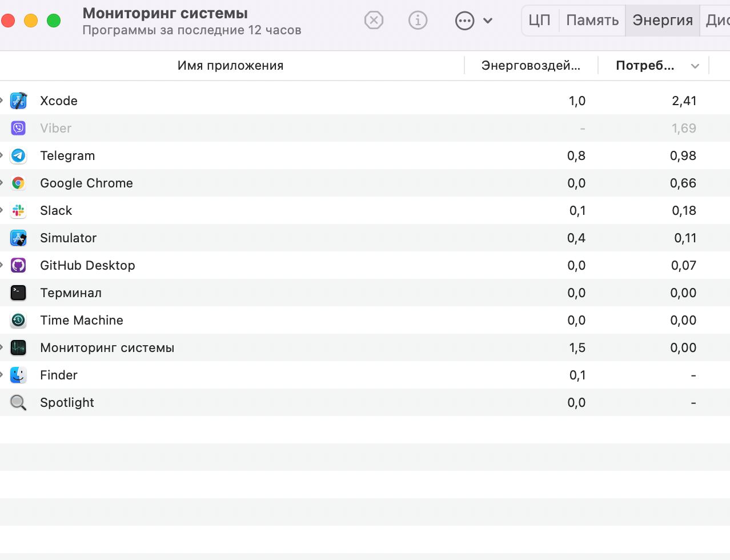
Task: Click Мониторинг системы energy impact 1,5
Action: point(577,347)
